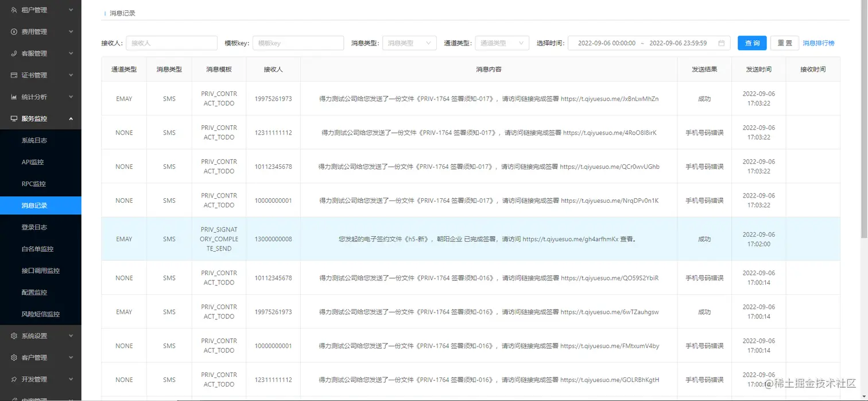
Task: Click message containing link GOLRBhKgtH
Action: tap(489, 380)
